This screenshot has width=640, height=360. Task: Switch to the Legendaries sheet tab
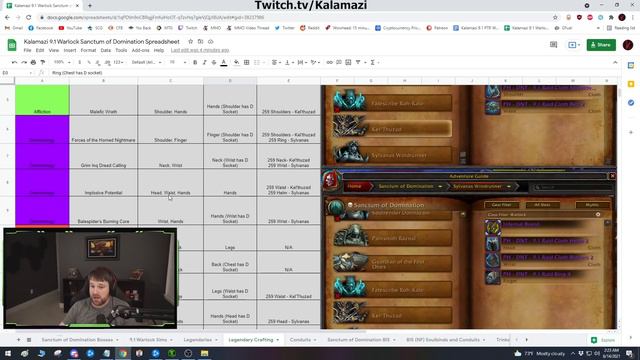200,340
